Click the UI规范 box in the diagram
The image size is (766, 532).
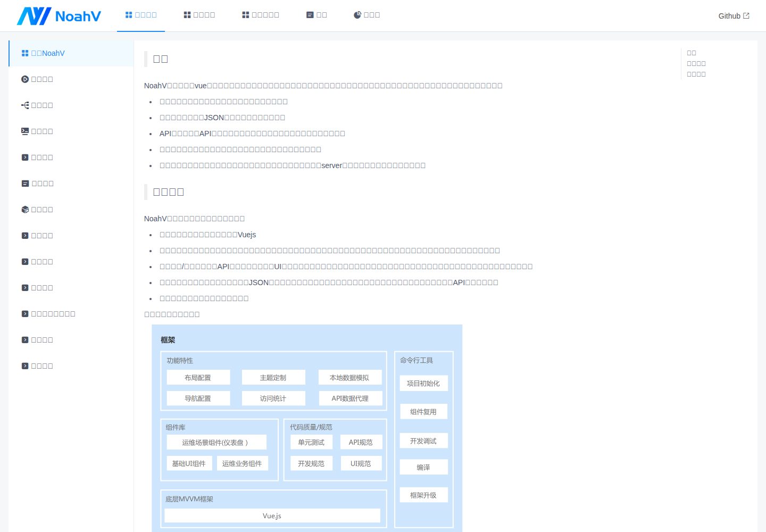pos(361,463)
